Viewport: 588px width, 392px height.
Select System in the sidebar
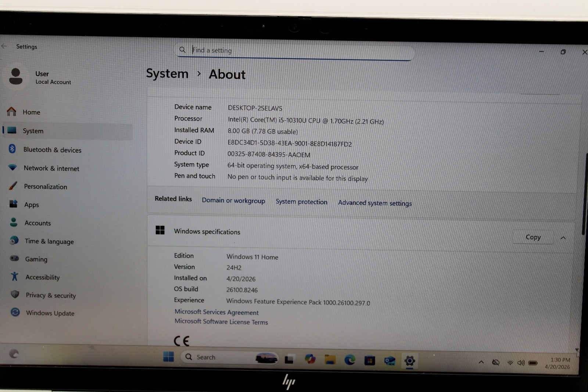[68, 131]
